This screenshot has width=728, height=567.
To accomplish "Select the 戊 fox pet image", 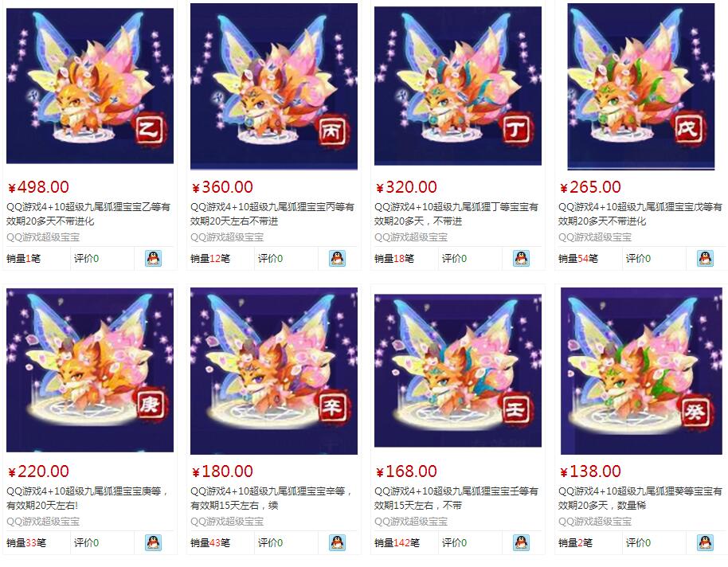I will 641,86.
